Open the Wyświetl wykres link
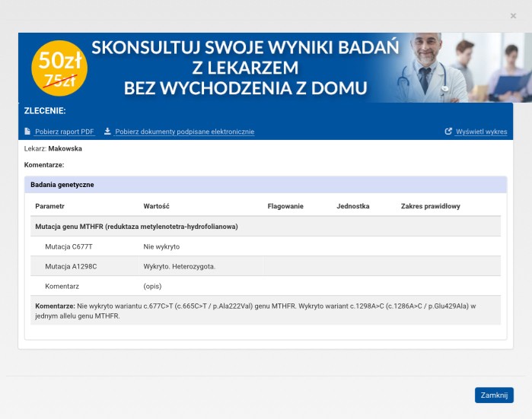The image size is (532, 419). coord(481,132)
